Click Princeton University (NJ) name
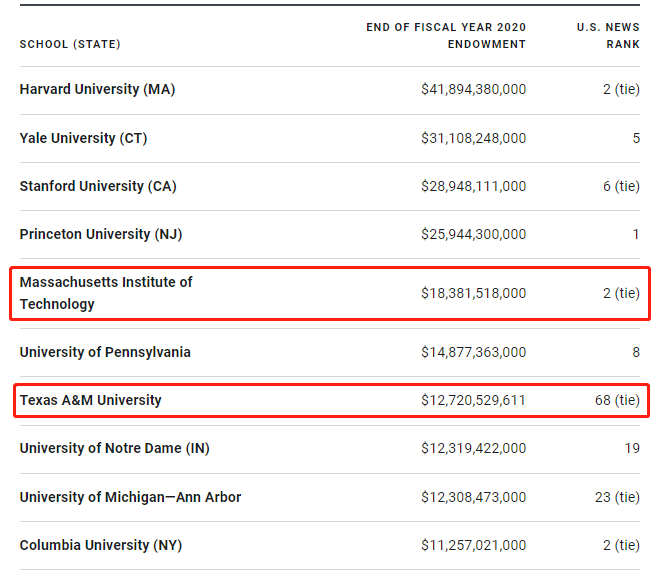668x574 pixels. 101,234
